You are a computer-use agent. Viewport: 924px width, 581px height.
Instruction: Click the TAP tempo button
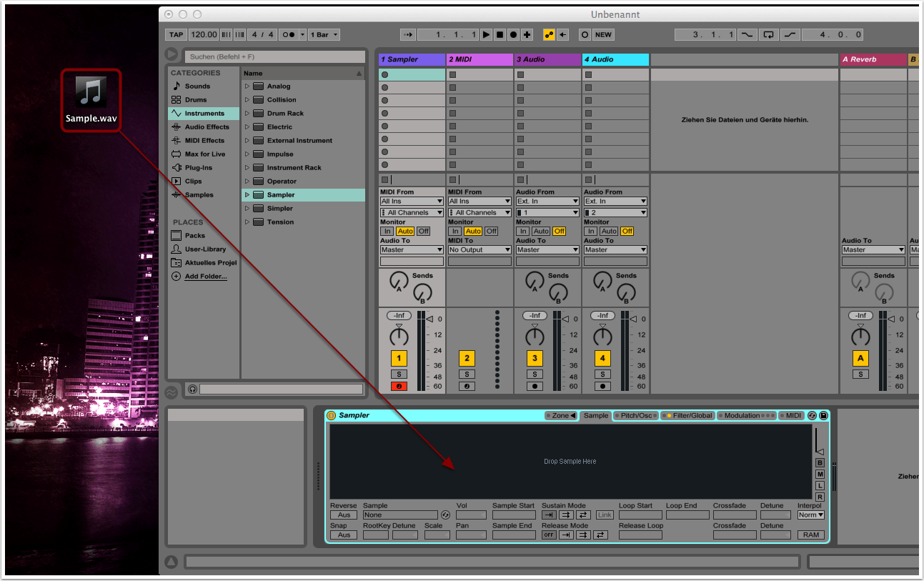click(175, 34)
